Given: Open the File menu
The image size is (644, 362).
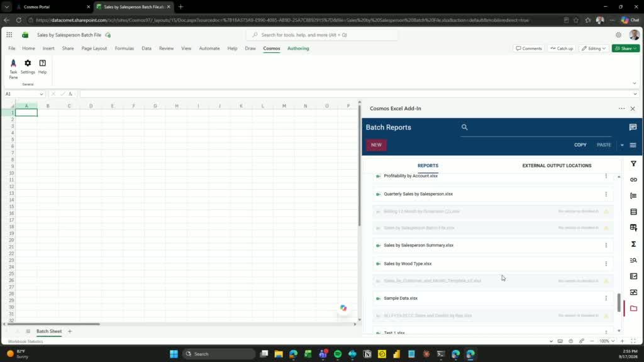Looking at the screenshot, I should pyautogui.click(x=11, y=48).
